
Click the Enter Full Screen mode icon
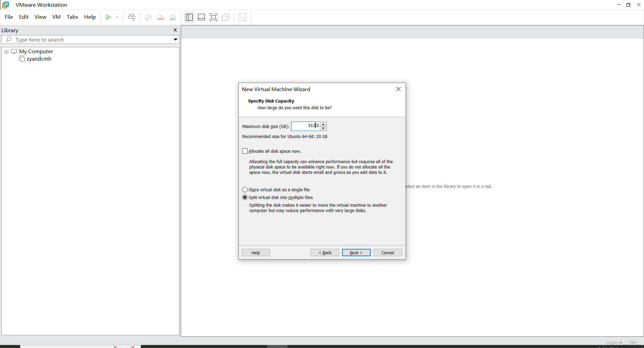pyautogui.click(x=213, y=17)
